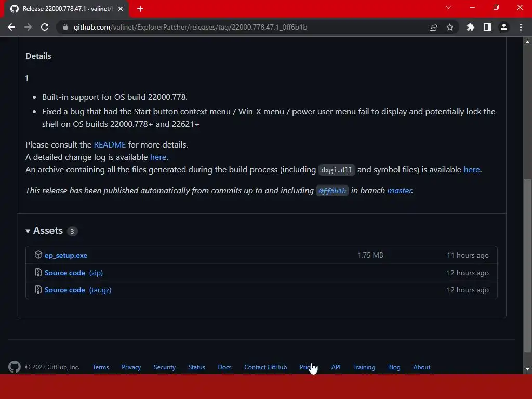Click the Assets count badge '3'
532x399 pixels.
click(72, 231)
